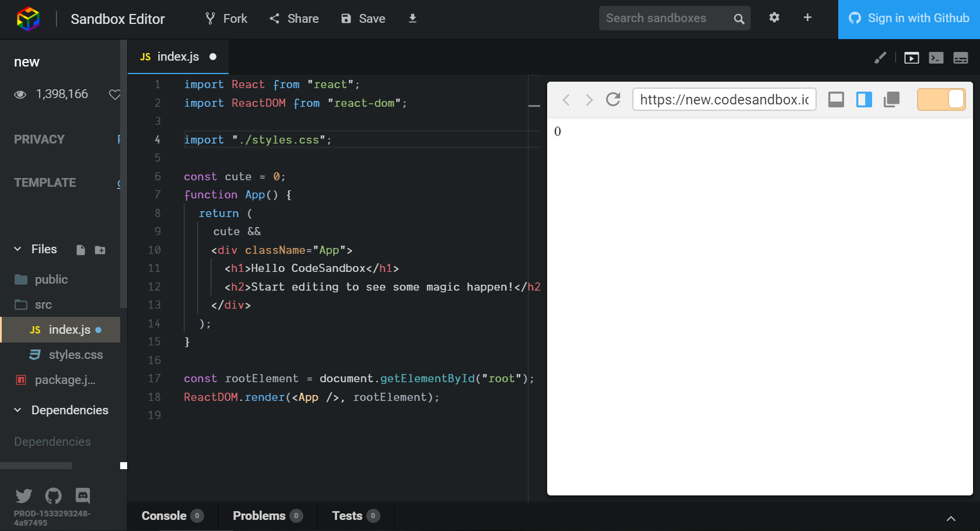This screenshot has height=531, width=980.
Task: Open the Twitter link icon
Action: click(24, 496)
